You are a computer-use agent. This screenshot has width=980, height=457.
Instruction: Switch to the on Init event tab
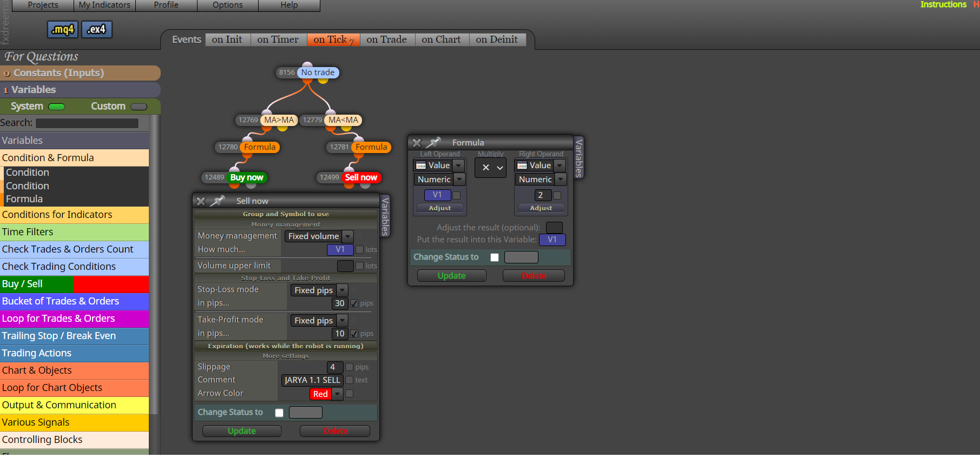click(x=227, y=39)
